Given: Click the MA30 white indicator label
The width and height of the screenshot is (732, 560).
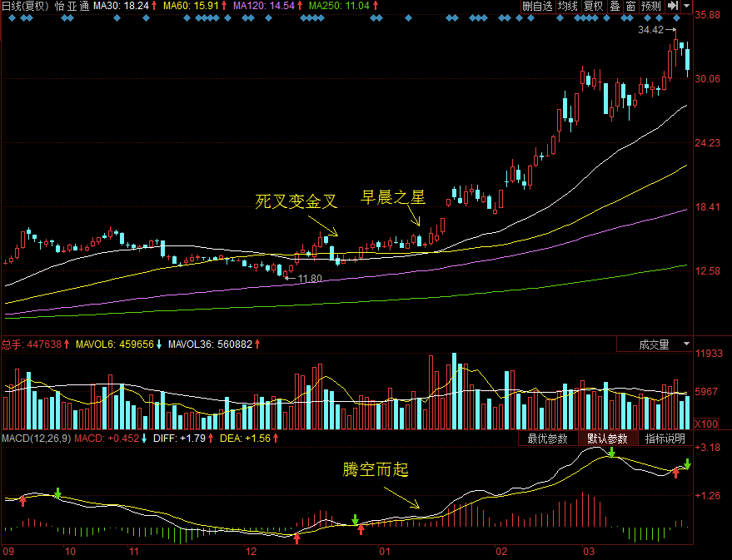Looking at the screenshot, I should [121, 6].
